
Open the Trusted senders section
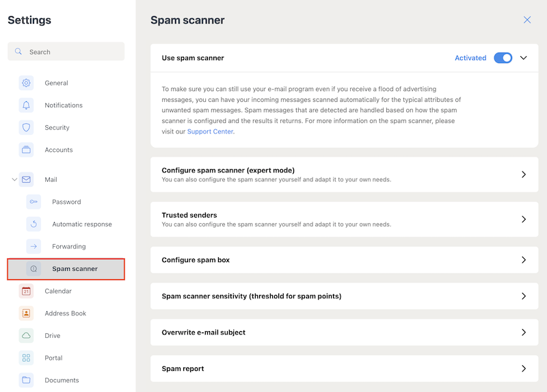(345, 219)
